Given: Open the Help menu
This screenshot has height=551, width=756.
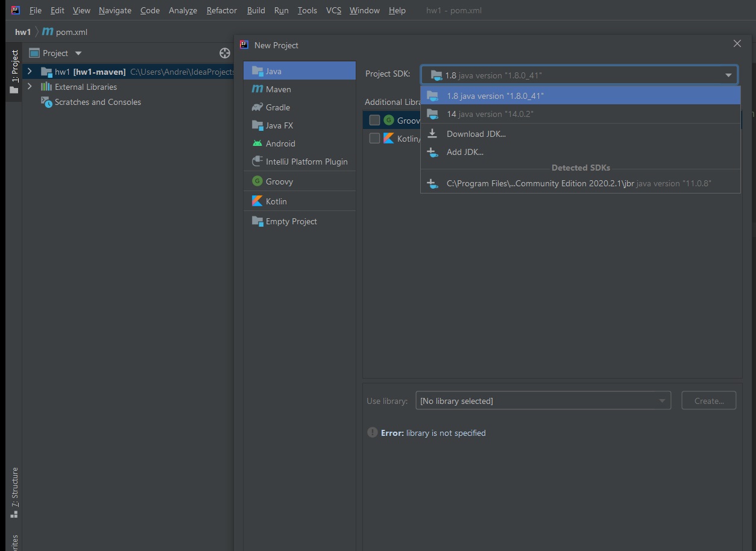Looking at the screenshot, I should click(397, 10).
